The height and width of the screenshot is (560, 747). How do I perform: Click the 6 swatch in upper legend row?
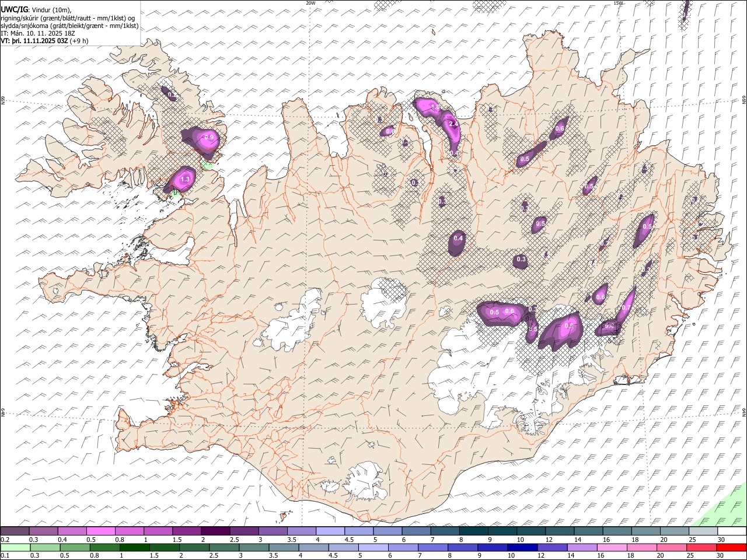click(x=416, y=531)
